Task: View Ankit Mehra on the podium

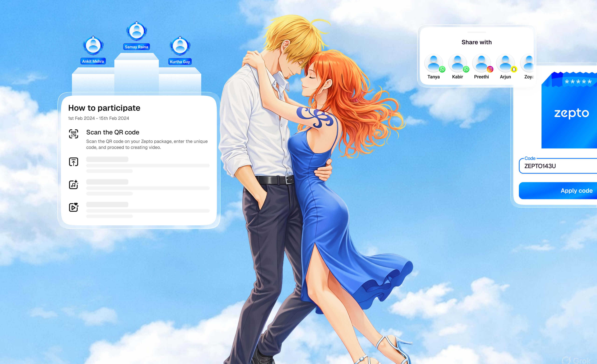Action: [93, 46]
